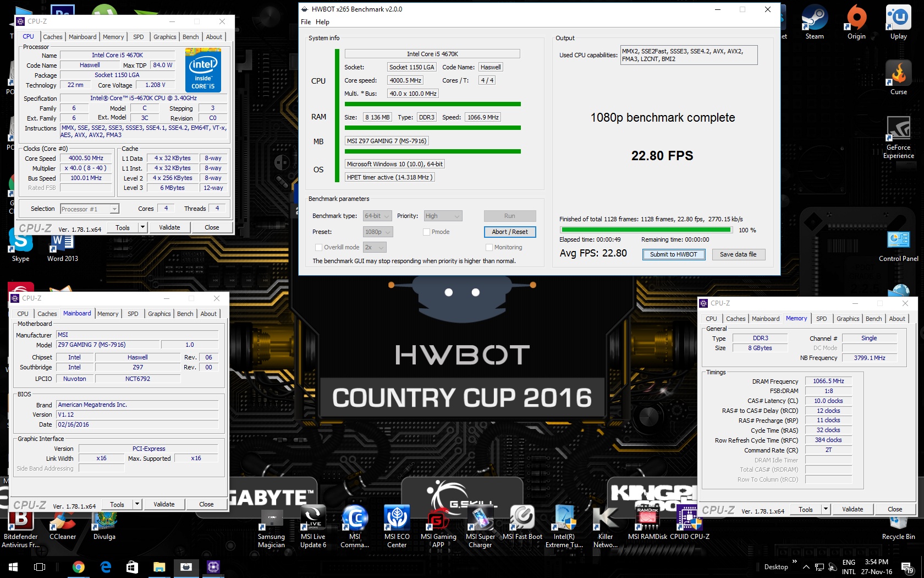Image resolution: width=924 pixels, height=578 pixels.
Task: Launch the Uplay desktop icon
Action: tap(898, 22)
